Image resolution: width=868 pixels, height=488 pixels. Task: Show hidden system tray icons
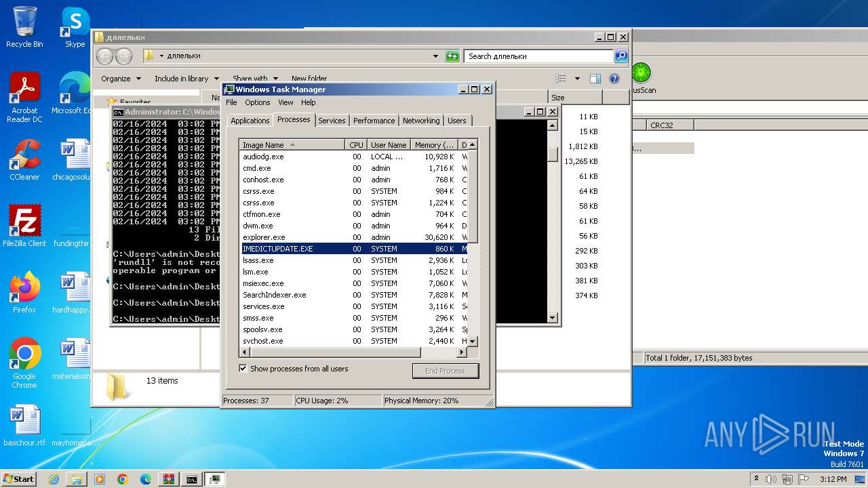pyautogui.click(x=756, y=479)
